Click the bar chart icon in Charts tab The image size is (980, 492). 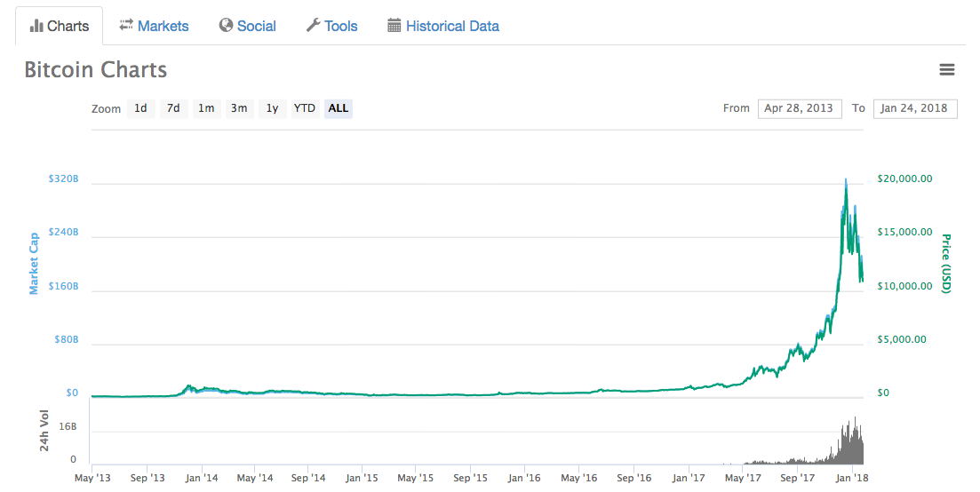point(36,27)
